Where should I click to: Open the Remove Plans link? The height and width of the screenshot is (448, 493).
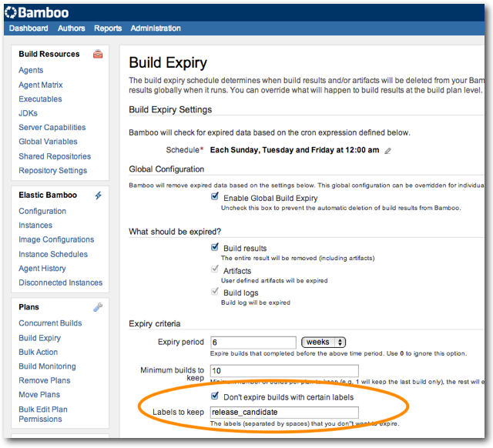(45, 380)
